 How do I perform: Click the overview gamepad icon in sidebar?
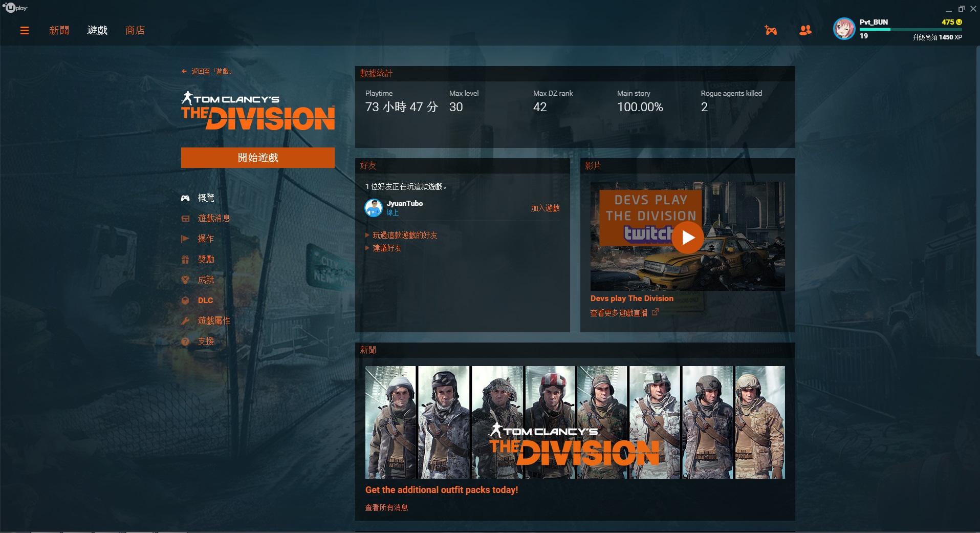[185, 198]
